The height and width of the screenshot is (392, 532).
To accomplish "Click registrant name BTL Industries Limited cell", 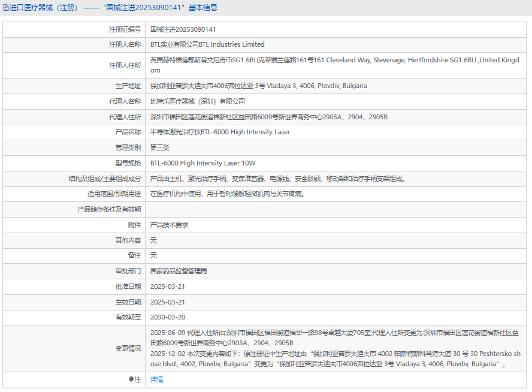I will point(207,44).
